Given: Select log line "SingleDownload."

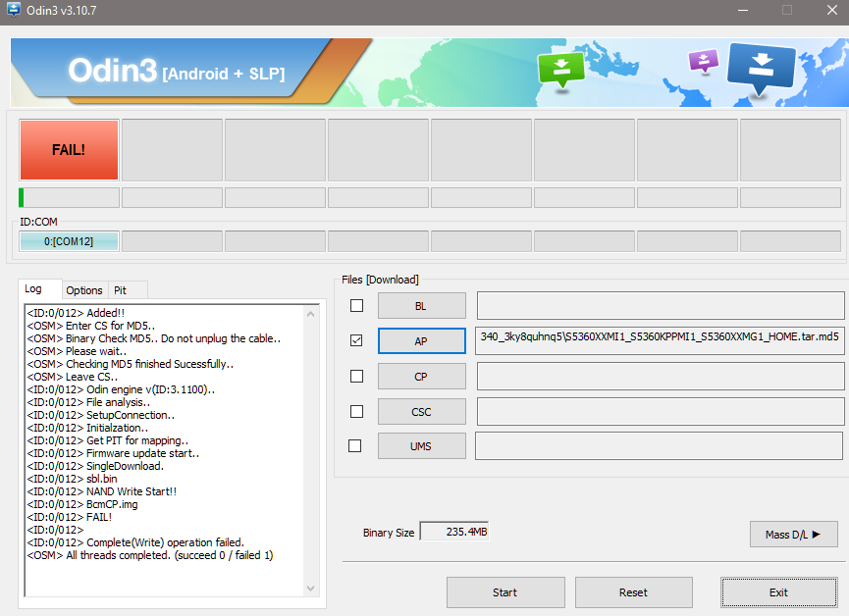Looking at the screenshot, I should pos(125,466).
